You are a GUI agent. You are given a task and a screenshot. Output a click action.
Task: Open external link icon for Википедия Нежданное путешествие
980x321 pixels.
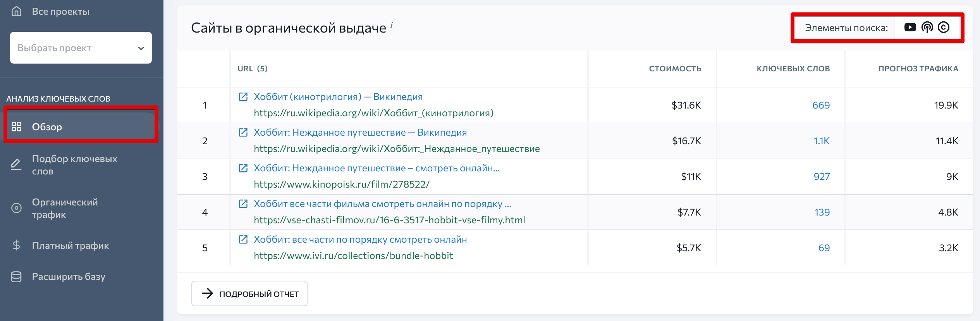(243, 133)
